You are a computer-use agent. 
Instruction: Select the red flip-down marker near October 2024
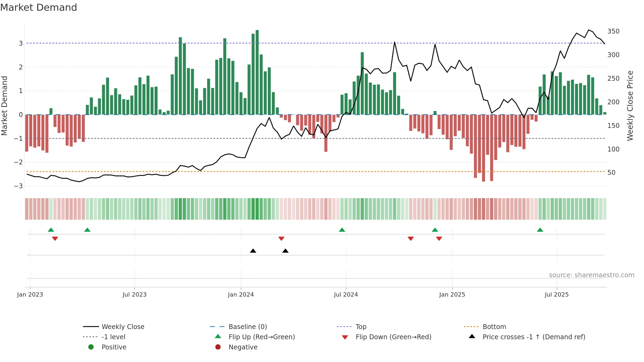point(411,239)
